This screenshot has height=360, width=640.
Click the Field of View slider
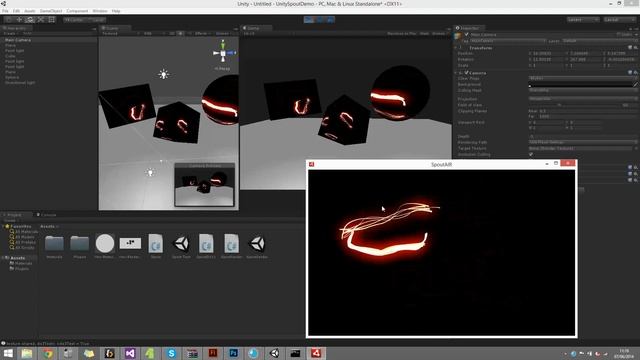coord(573,105)
